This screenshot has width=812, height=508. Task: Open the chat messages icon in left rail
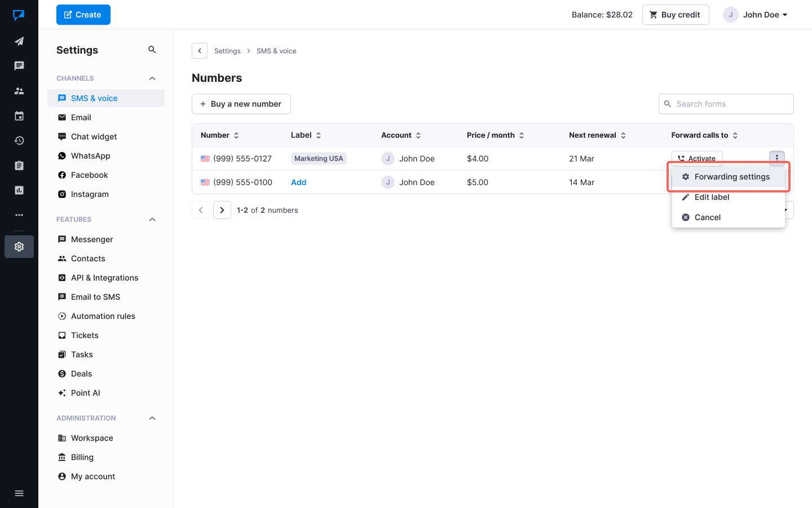coord(19,66)
